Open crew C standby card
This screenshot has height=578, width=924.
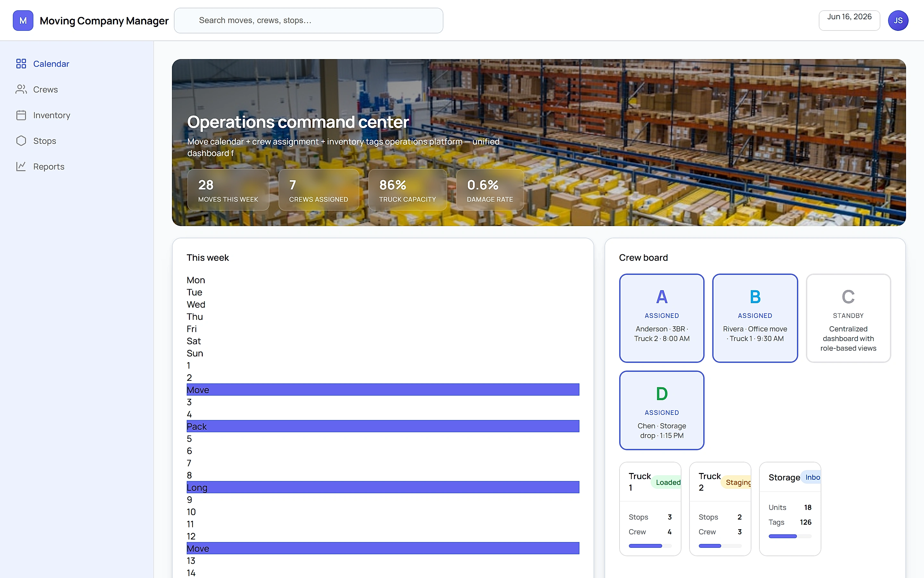pyautogui.click(x=848, y=318)
